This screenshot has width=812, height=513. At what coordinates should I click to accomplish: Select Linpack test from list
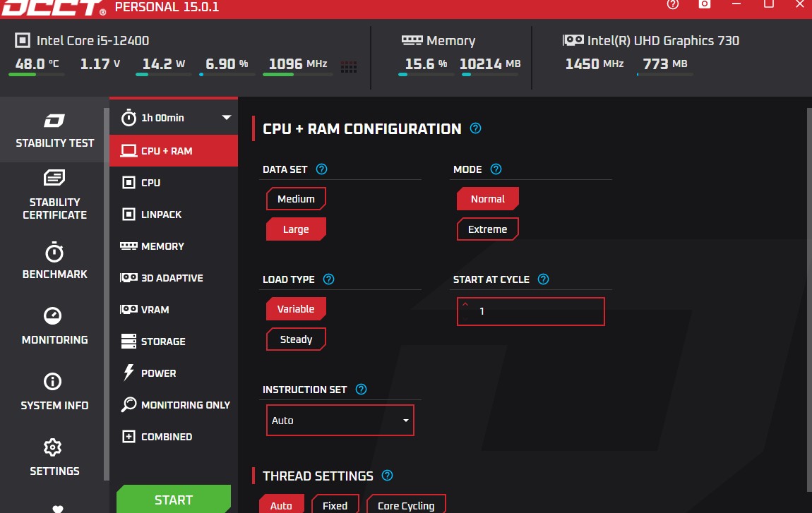(161, 215)
